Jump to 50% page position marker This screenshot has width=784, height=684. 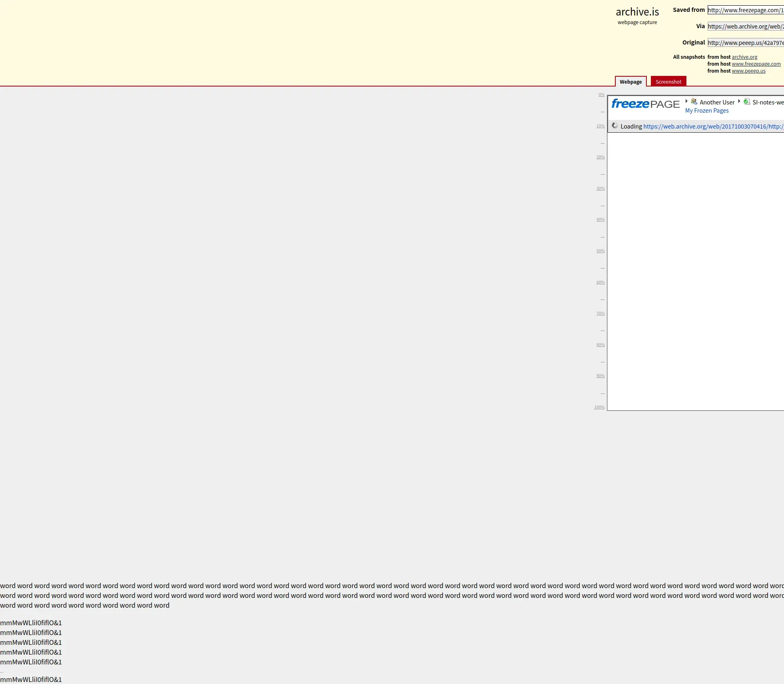click(600, 251)
